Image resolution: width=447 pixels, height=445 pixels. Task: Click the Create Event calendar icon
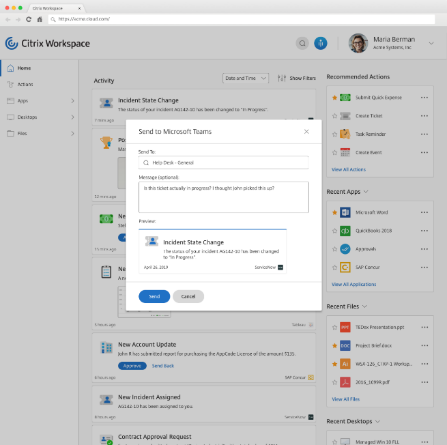345,152
